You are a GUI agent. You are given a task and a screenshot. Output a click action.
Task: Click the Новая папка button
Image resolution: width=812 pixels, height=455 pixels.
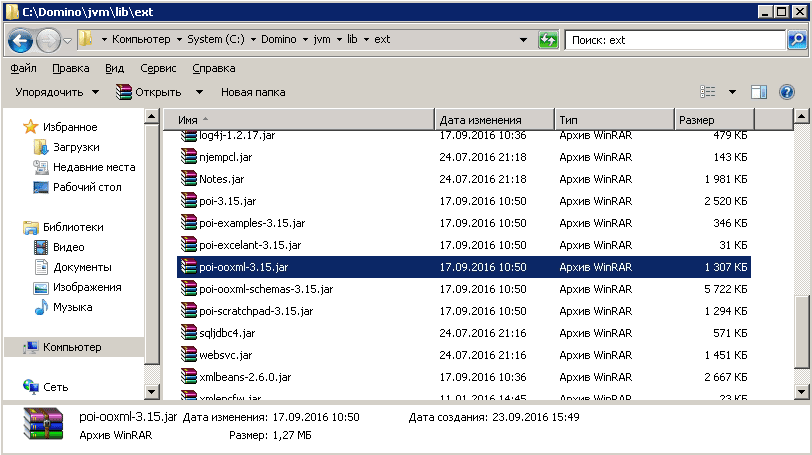pyautogui.click(x=253, y=92)
